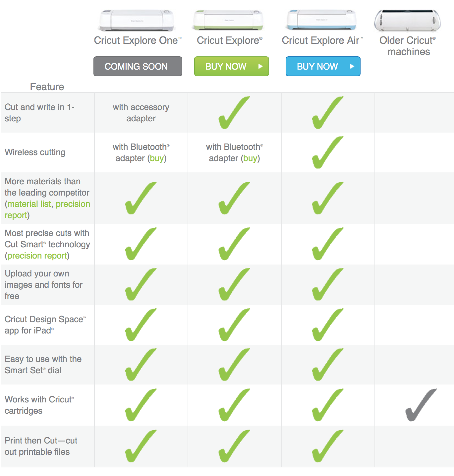Click the Cricut Explore One machine image

(137, 21)
